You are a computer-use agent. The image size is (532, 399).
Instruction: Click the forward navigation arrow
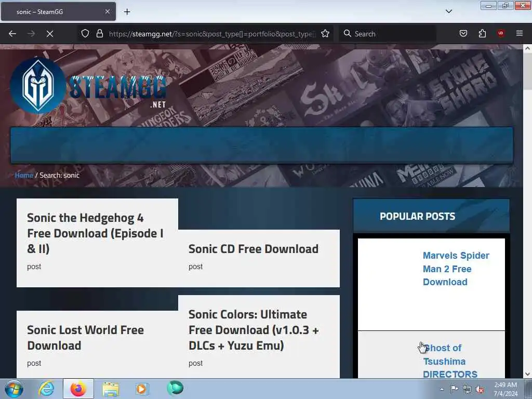click(31, 34)
